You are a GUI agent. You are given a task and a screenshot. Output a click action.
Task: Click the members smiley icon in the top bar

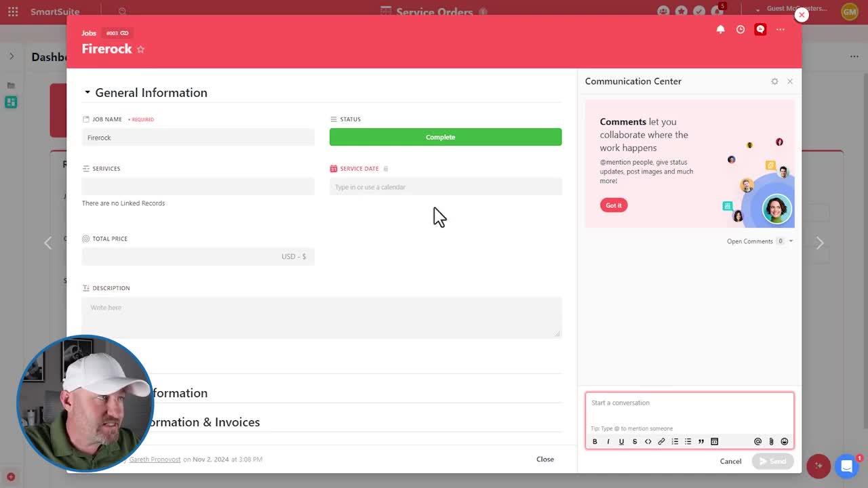coord(663,12)
